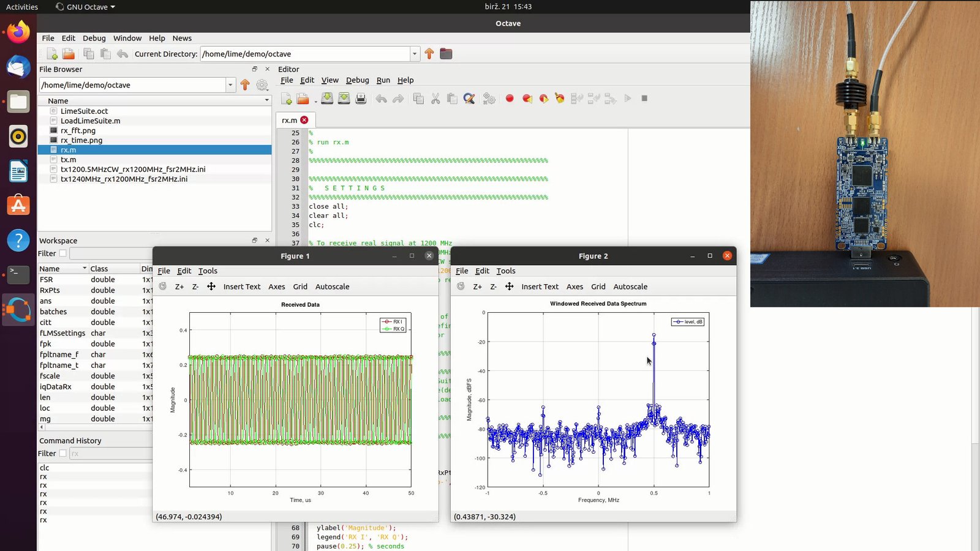Open Ubuntu Software from the dock
Image resolution: width=980 pixels, height=551 pixels.
click(18, 206)
